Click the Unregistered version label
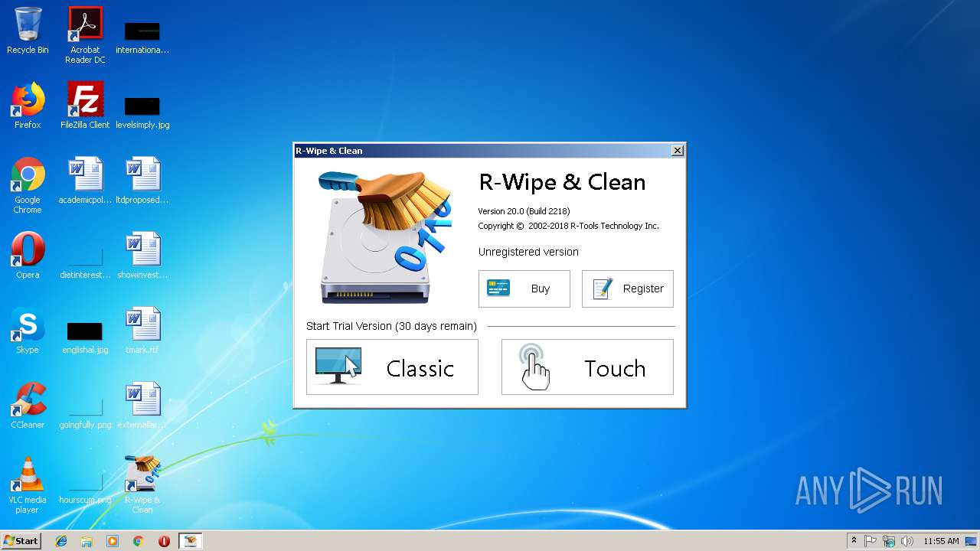The height and width of the screenshot is (551, 980). [x=528, y=252]
